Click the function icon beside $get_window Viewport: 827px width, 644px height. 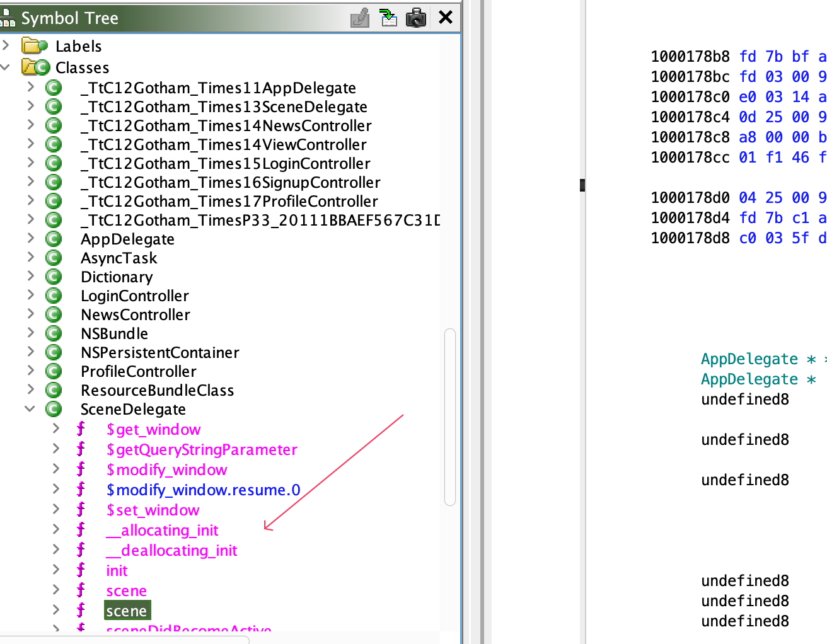(x=81, y=429)
